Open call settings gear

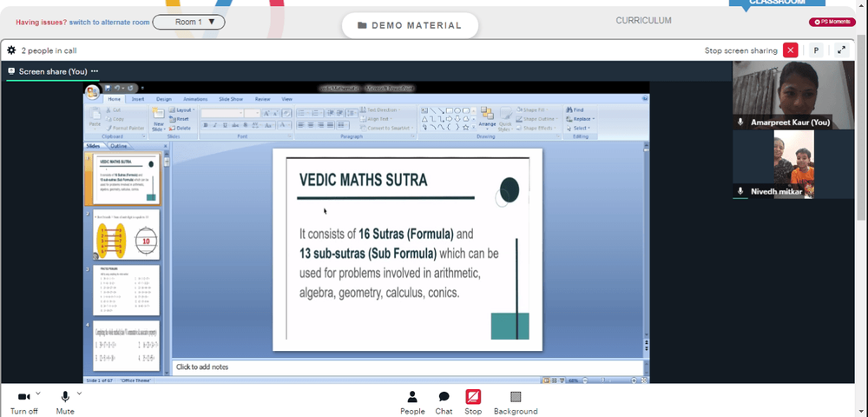coord(11,50)
